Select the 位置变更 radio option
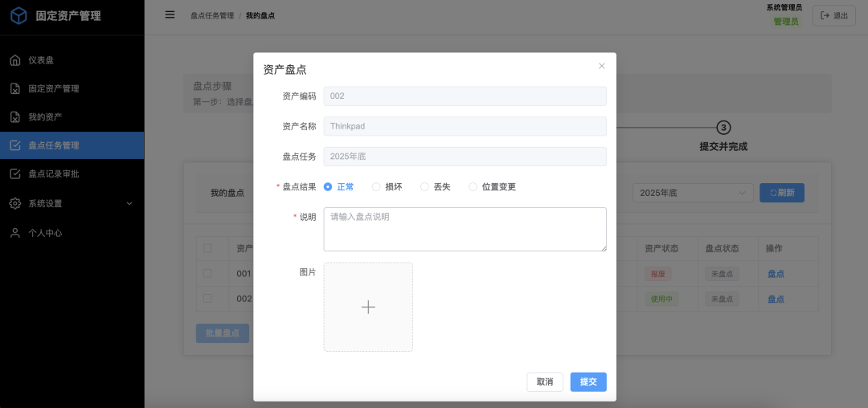 pos(473,187)
